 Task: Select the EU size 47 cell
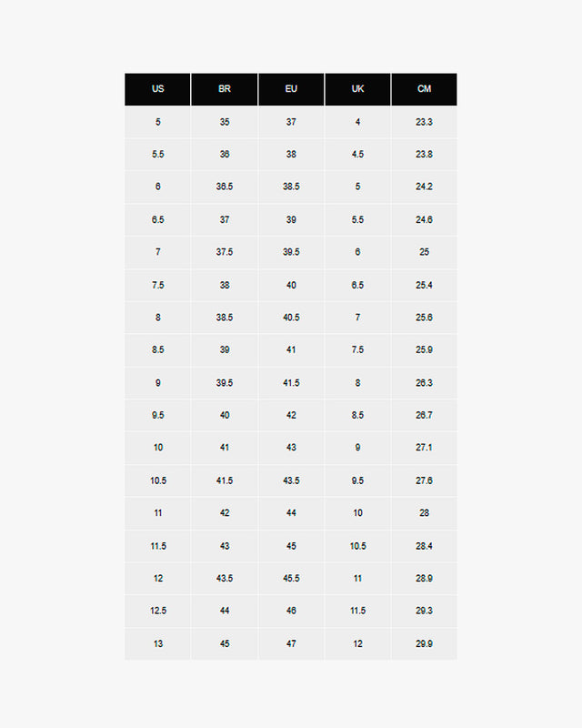tap(291, 644)
